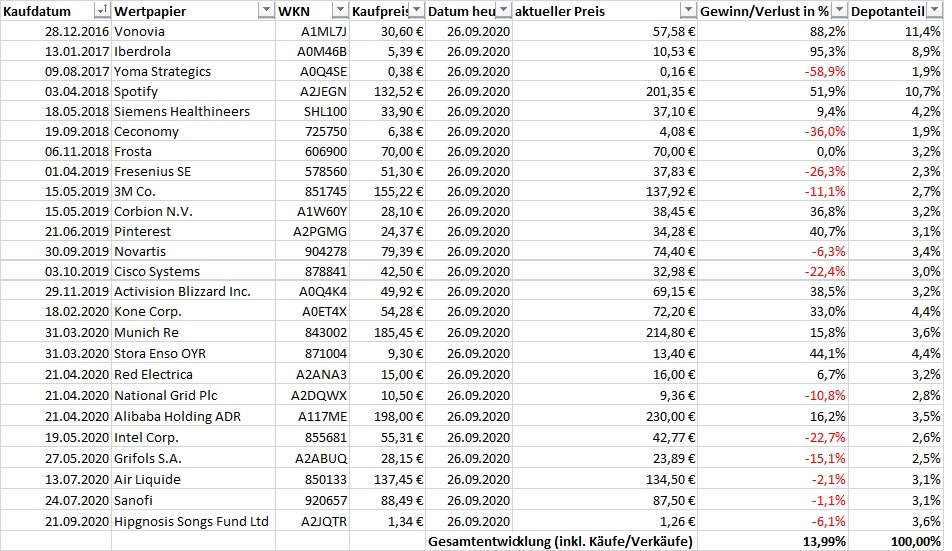This screenshot has height=551, width=952.
Task: Expand the WKN column filter arrow
Action: (x=340, y=10)
